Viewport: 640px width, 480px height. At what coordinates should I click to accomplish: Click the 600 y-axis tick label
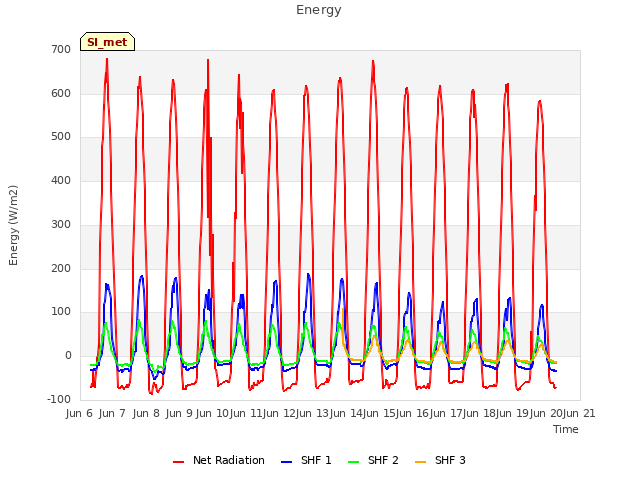tap(61, 93)
